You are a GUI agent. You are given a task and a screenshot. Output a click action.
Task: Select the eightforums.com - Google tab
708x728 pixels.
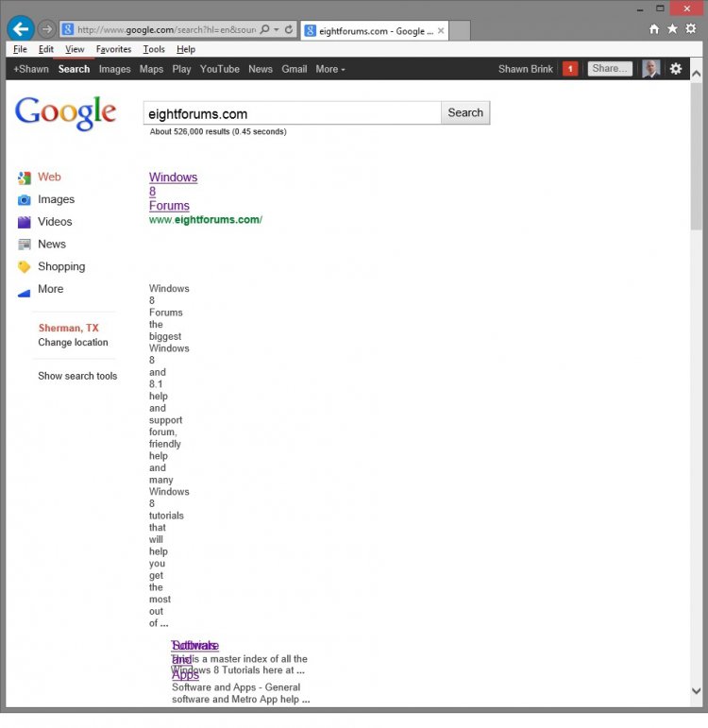tap(375, 30)
